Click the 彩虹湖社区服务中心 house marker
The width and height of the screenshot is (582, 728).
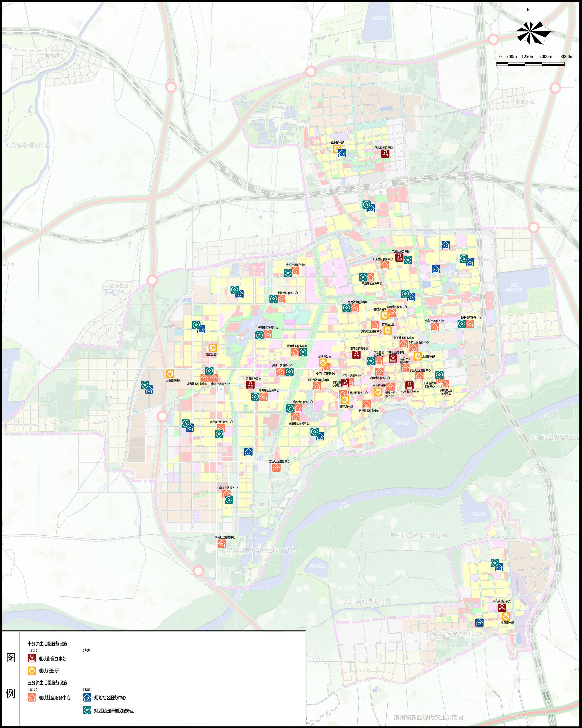tap(317, 386)
